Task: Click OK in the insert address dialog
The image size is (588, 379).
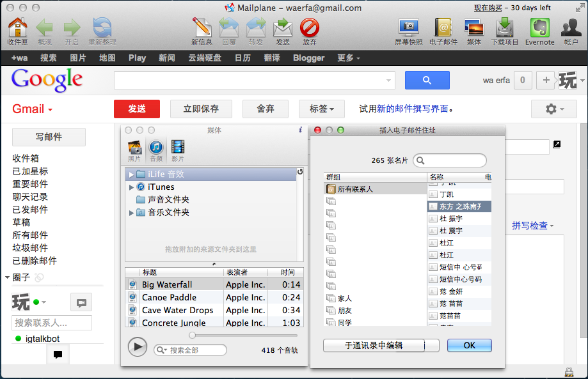Action: tap(470, 345)
